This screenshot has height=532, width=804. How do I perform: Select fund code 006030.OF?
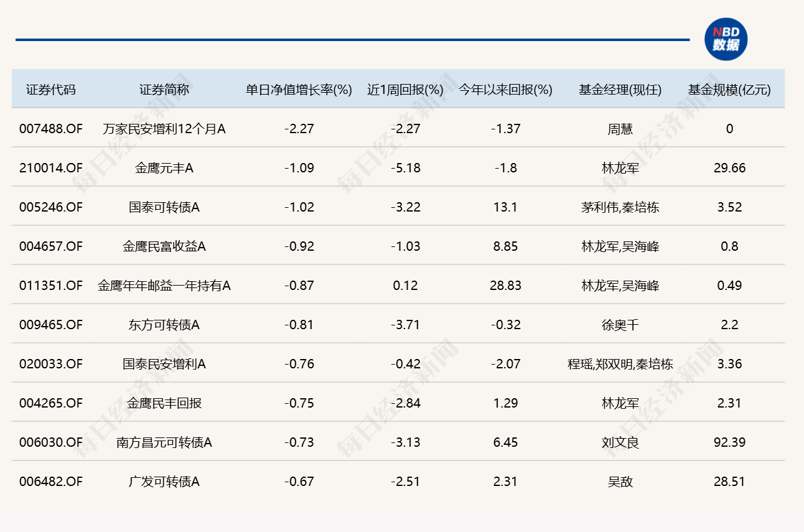51,442
